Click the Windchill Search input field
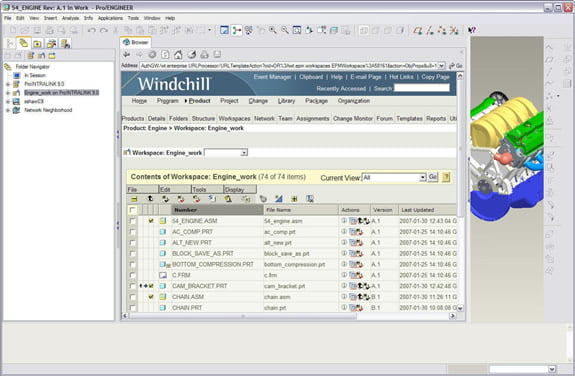This screenshot has height=376, width=575. tap(422, 88)
